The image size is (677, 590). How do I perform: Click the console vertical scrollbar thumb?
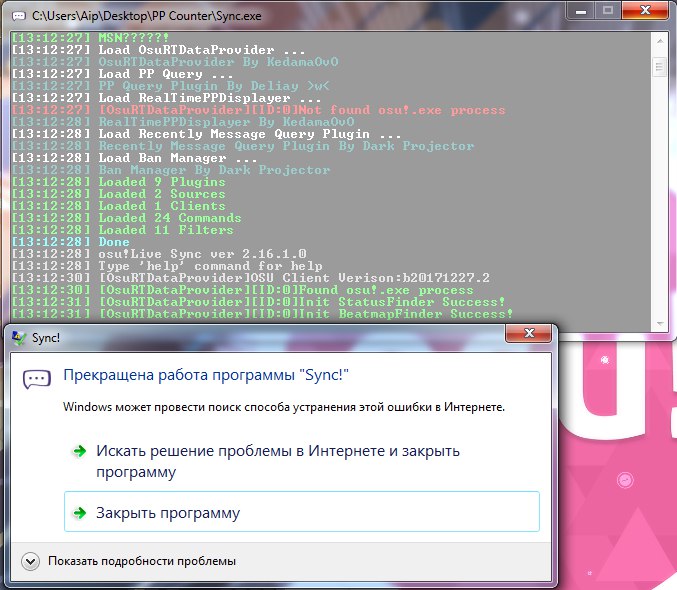tap(660, 67)
